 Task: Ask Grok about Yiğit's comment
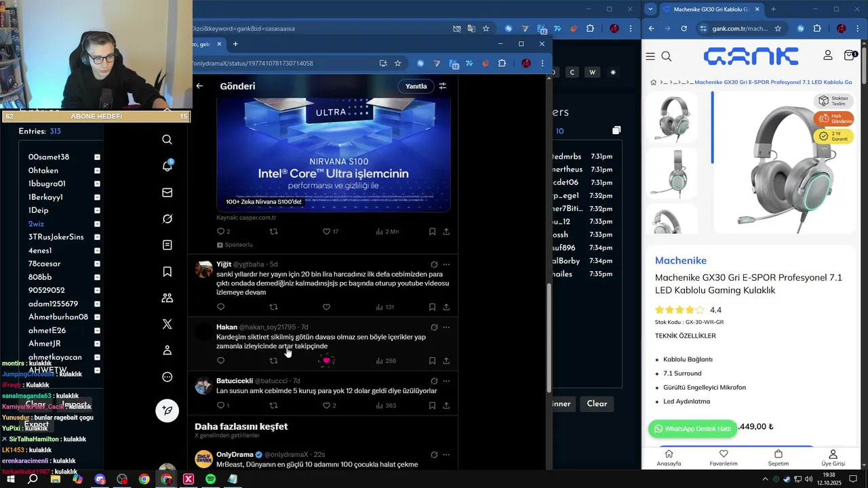click(x=434, y=264)
